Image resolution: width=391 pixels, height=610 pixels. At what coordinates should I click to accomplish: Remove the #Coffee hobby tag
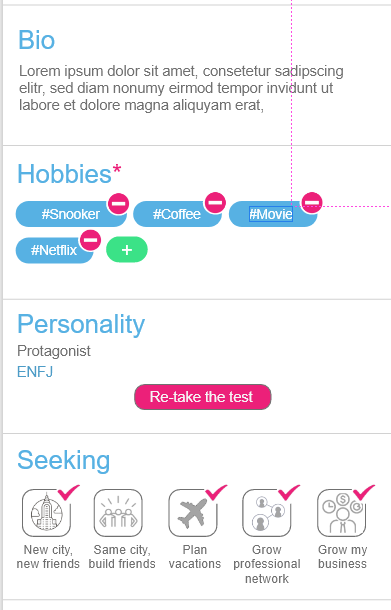(215, 203)
